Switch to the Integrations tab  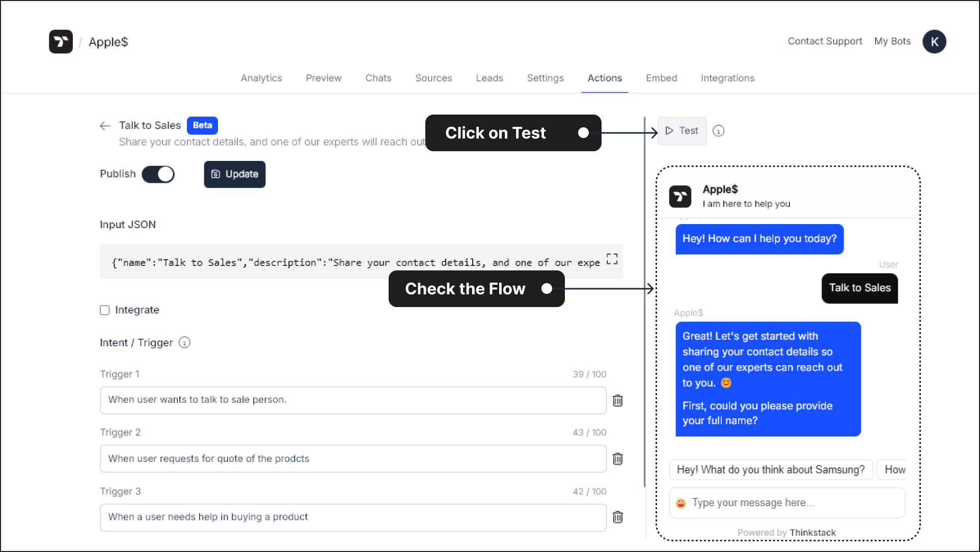pyautogui.click(x=728, y=78)
